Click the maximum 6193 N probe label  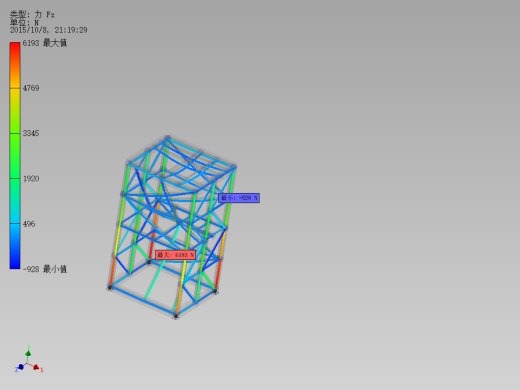175,255
